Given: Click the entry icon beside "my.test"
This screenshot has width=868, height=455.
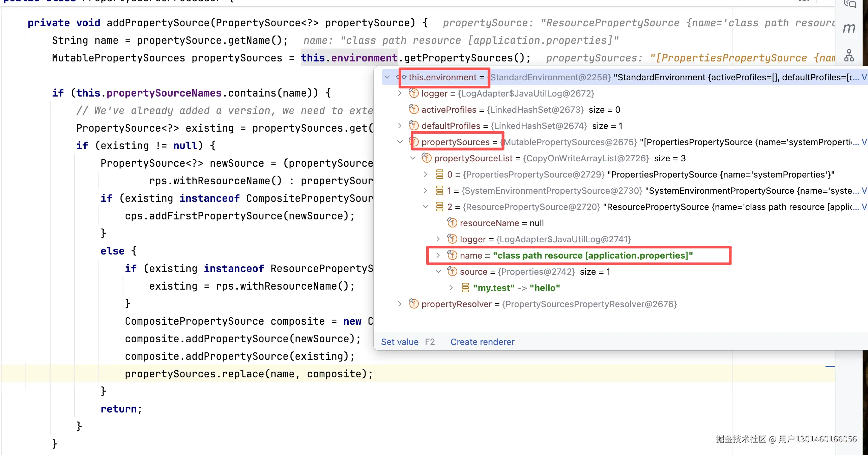Looking at the screenshot, I should [x=465, y=288].
